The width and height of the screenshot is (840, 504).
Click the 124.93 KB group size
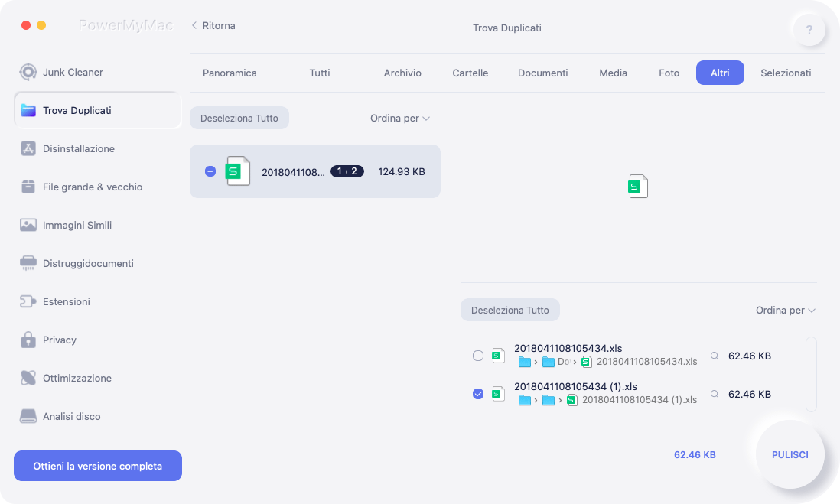402,172
